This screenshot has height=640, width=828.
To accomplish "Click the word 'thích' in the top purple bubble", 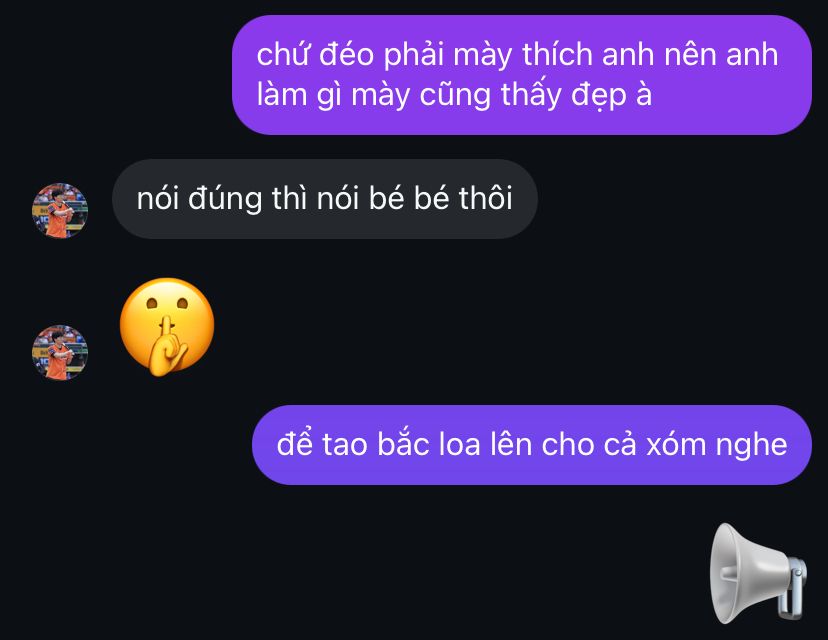I will coord(557,54).
